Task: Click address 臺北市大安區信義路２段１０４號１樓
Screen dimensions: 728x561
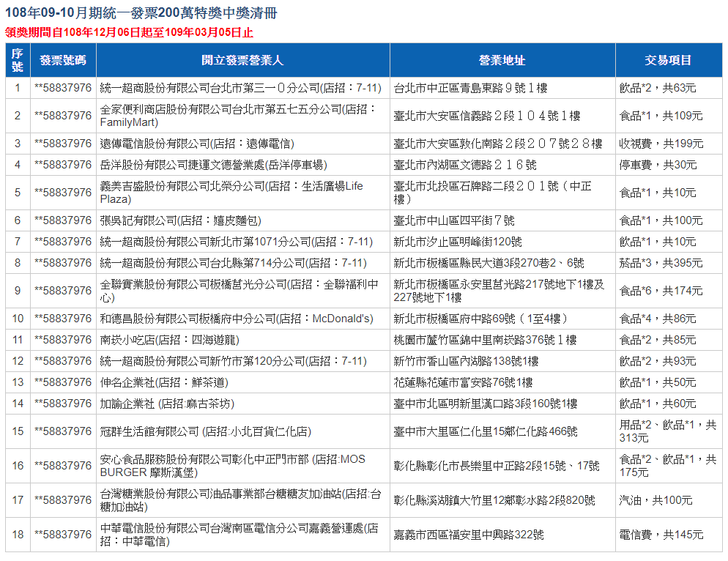Action: click(487, 116)
